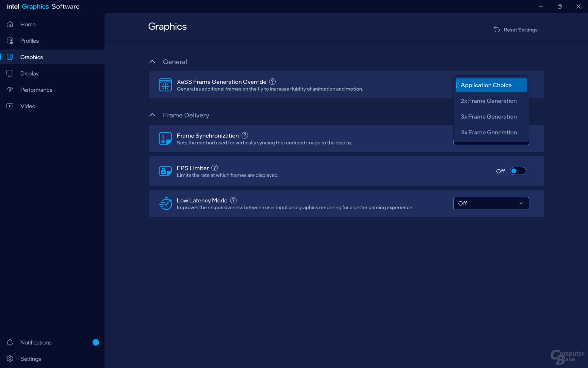Collapse the Frame Delivery section
This screenshot has height=368, width=588.
[x=152, y=115]
